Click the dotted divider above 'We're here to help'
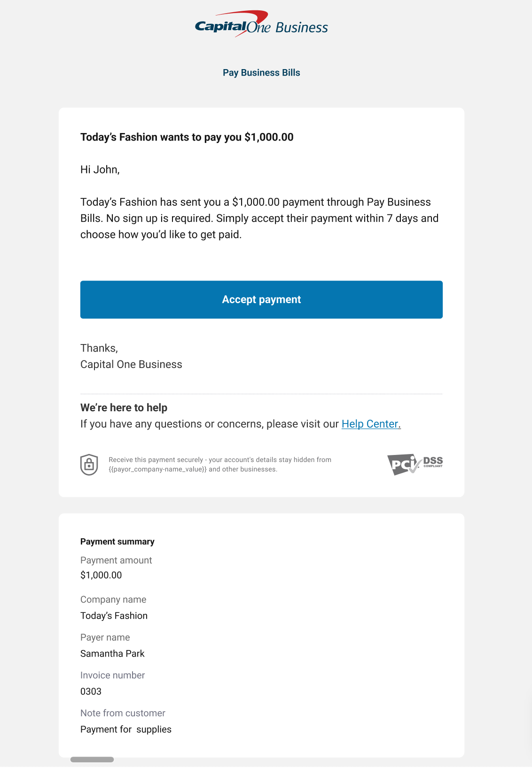Image resolution: width=532 pixels, height=768 pixels. pos(261,392)
